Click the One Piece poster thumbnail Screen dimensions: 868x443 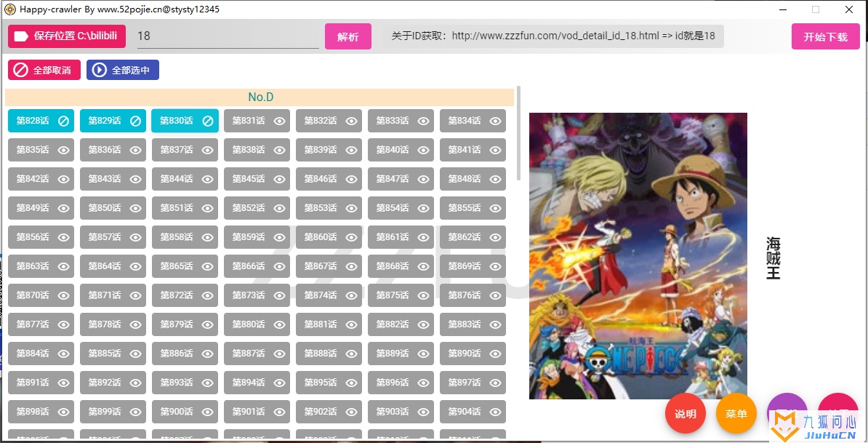[638, 256]
